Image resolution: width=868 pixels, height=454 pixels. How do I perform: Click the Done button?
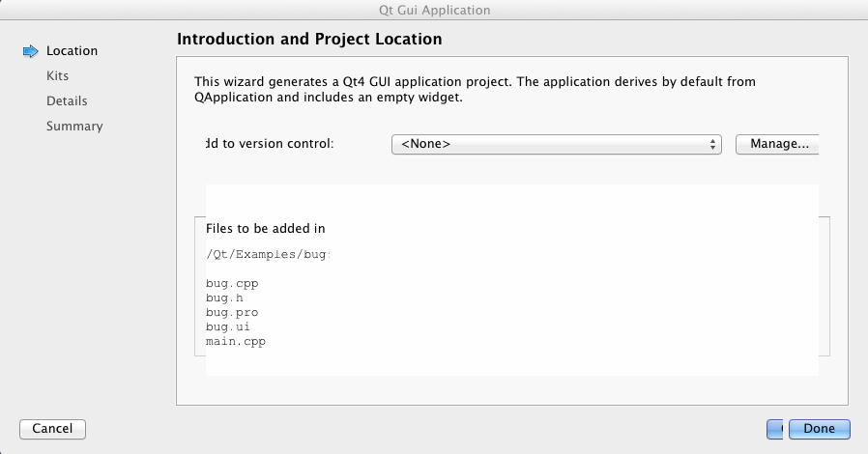click(x=819, y=428)
